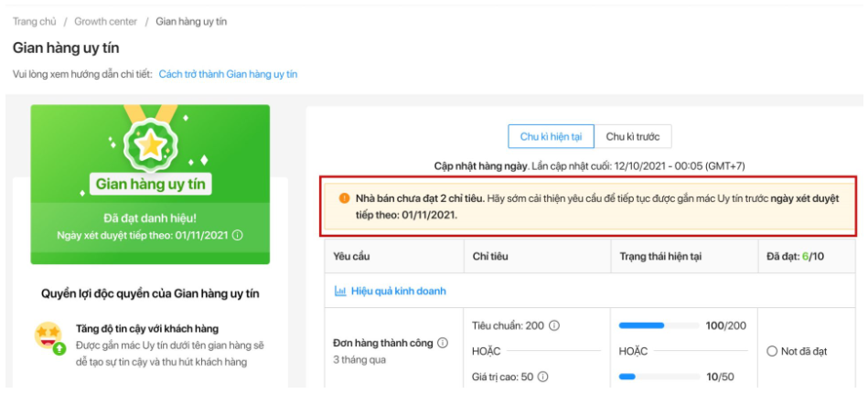Switch to the Chu kì hiện tại tab
868x415 pixels.
pos(551,137)
